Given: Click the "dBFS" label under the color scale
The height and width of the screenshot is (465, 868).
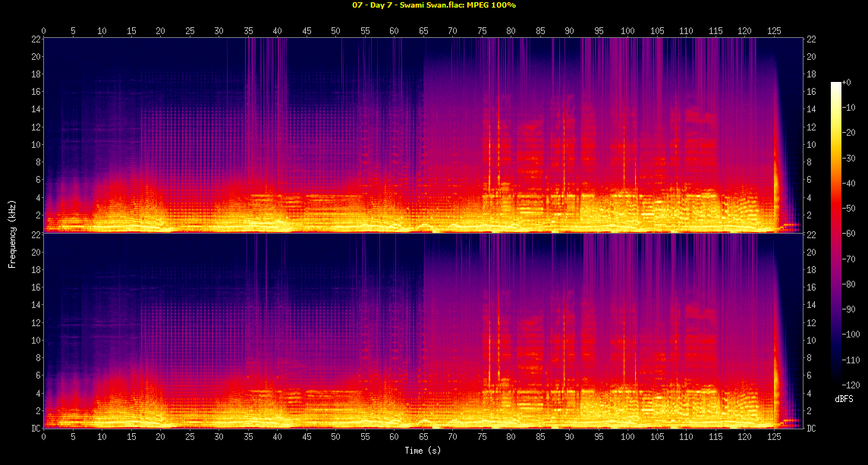Looking at the screenshot, I should [x=844, y=398].
